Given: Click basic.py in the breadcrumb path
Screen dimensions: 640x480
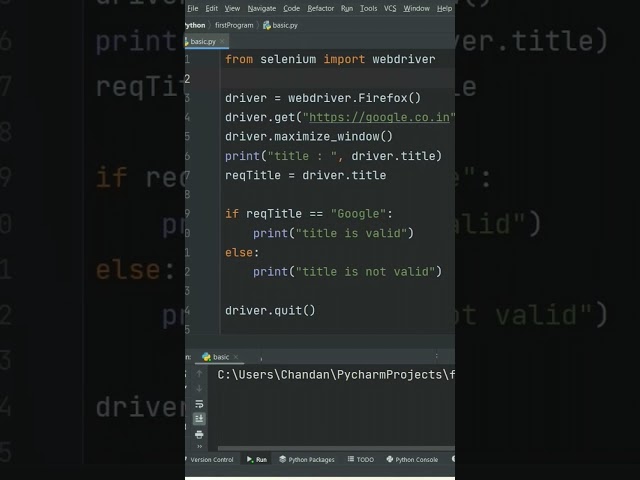Looking at the screenshot, I should (285, 25).
